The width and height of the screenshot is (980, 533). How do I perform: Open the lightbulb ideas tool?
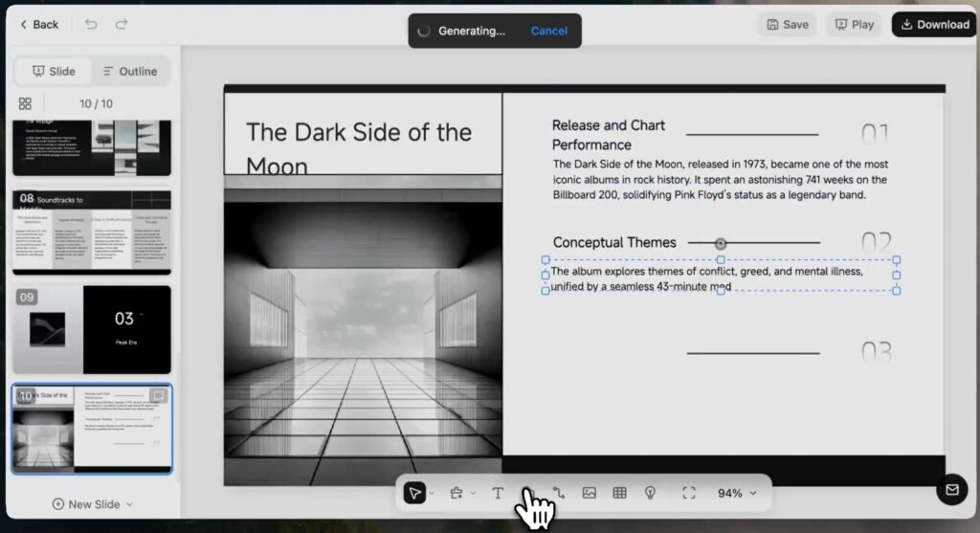[650, 493]
